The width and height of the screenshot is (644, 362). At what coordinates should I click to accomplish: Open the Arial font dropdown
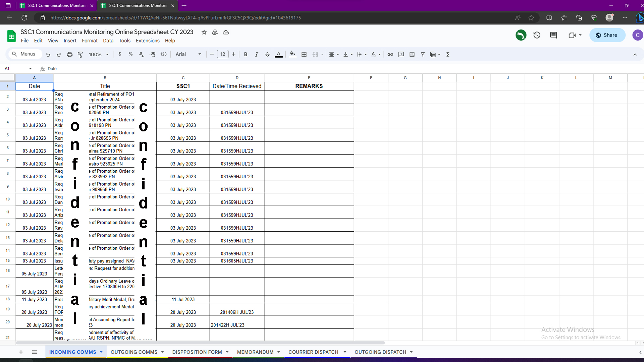tap(188, 54)
